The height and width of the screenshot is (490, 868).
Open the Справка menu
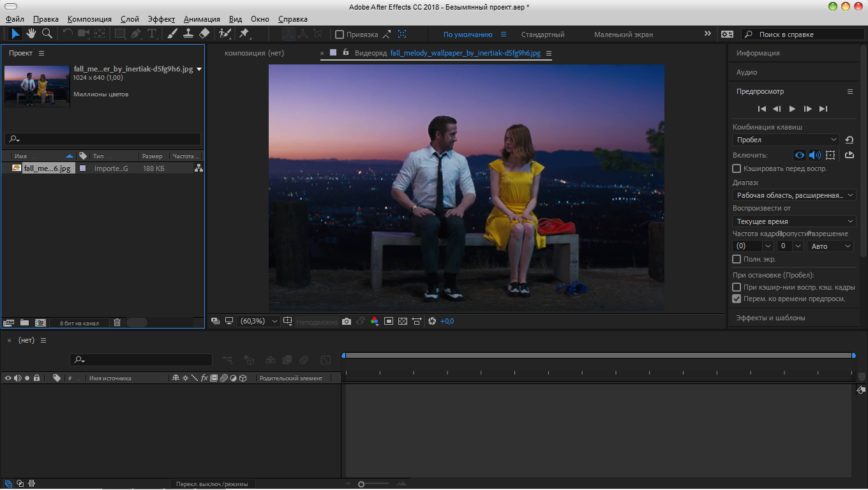coord(293,19)
